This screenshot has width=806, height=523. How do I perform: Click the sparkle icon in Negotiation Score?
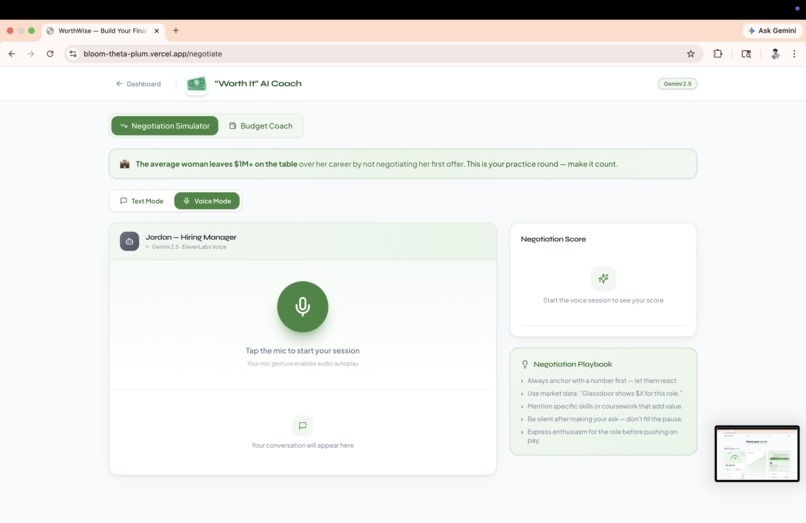(603, 278)
